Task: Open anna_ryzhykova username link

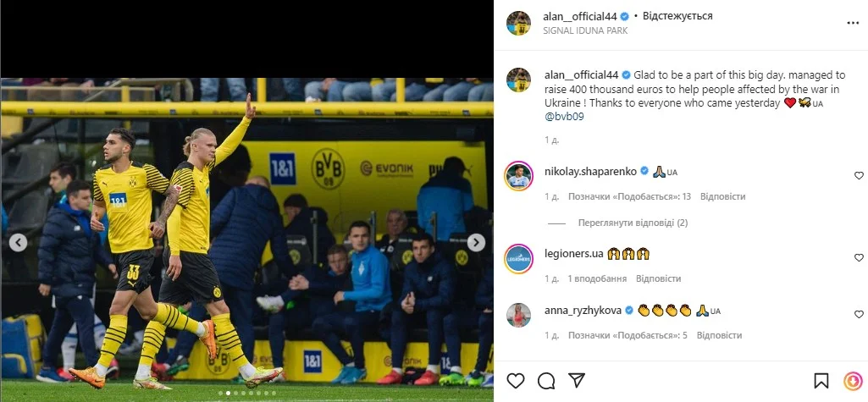Action: 583,311
